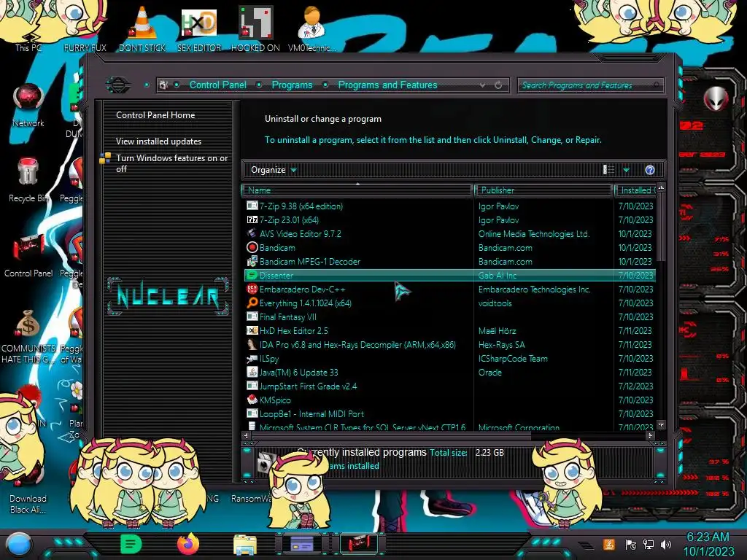Expand the view options dropdown arrow
The height and width of the screenshot is (560, 747).
pyautogui.click(x=627, y=170)
